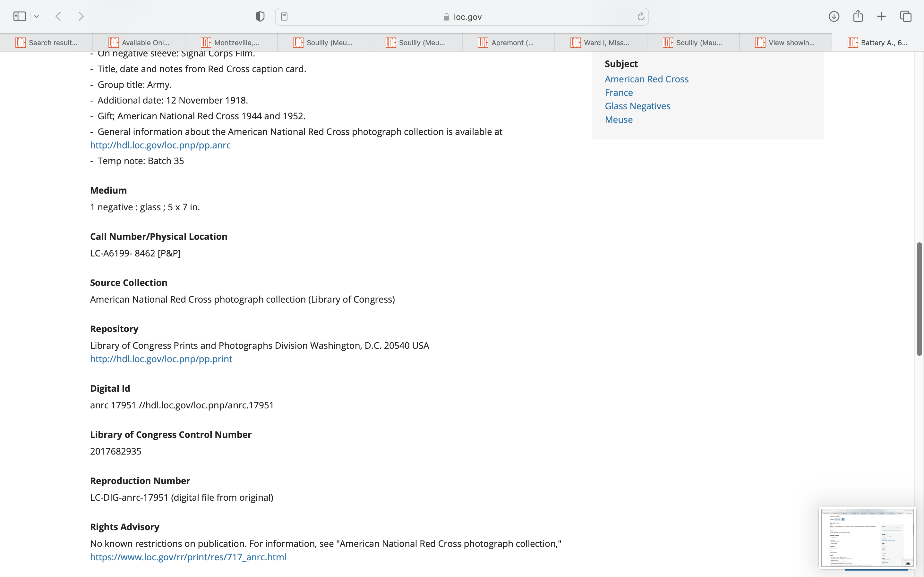The width and height of the screenshot is (924, 577).
Task: Show the tab overview icon
Action: [x=906, y=16]
